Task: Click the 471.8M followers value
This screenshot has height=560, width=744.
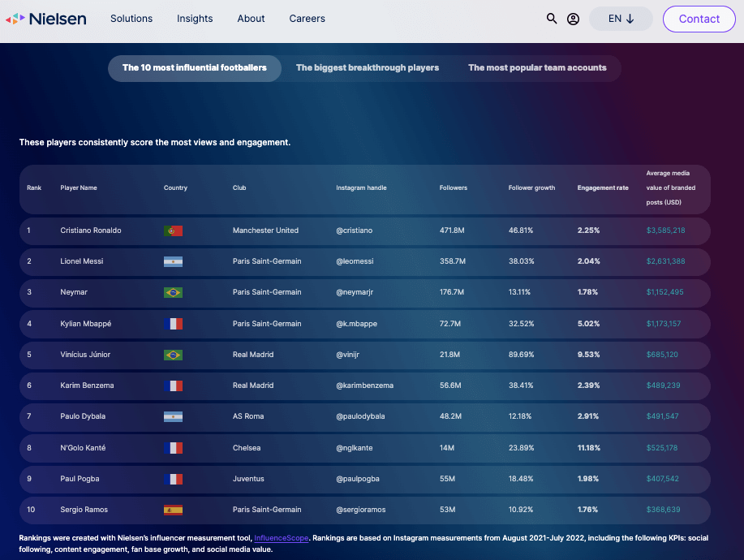Action: tap(452, 230)
